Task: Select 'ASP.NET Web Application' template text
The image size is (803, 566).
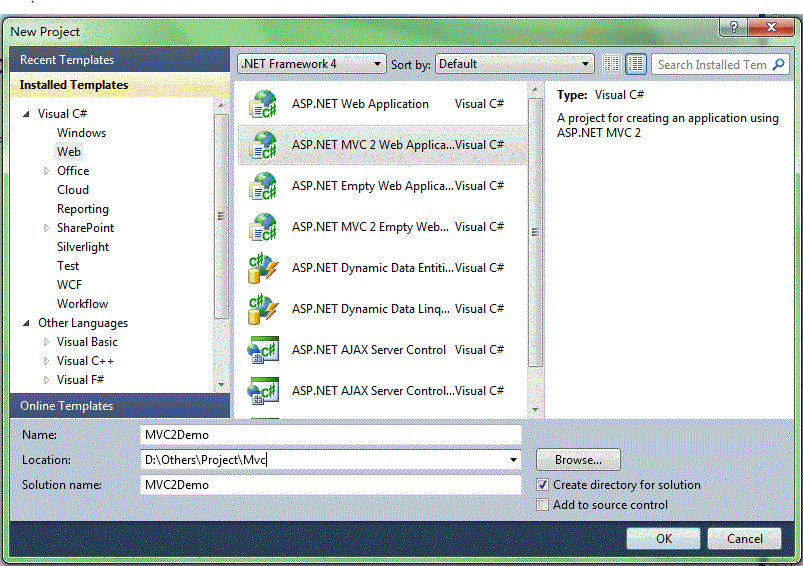Action: pyautogui.click(x=360, y=104)
